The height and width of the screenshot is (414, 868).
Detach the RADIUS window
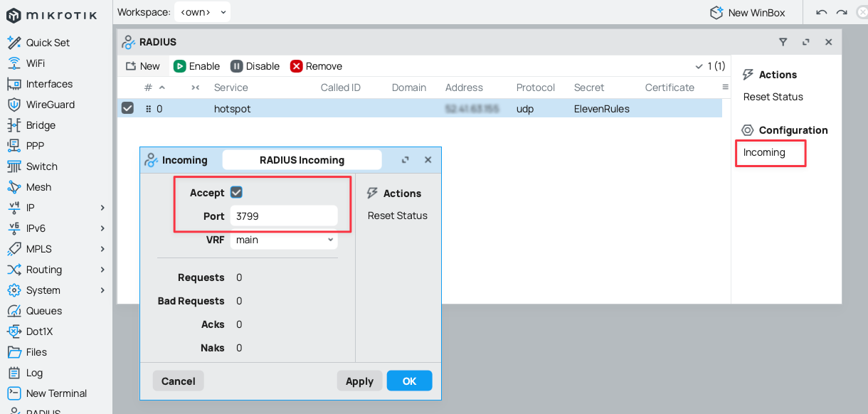pos(806,42)
